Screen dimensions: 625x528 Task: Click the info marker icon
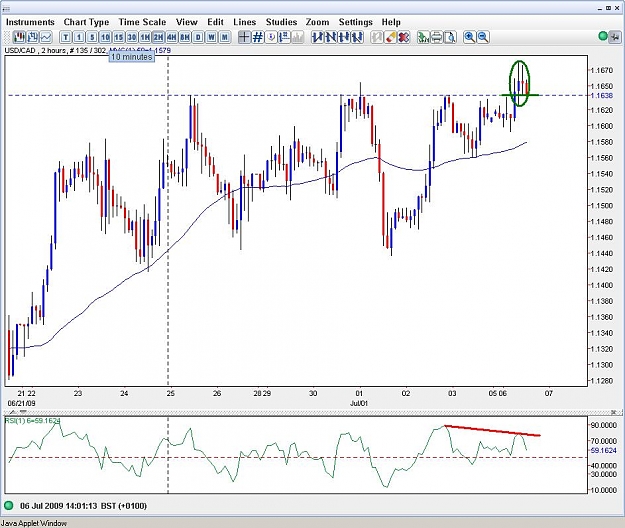pos(271,37)
